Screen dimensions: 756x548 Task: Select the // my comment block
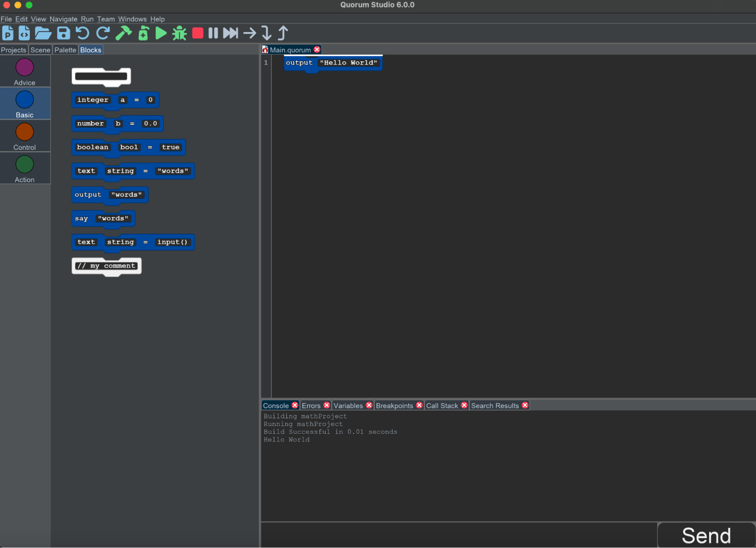(107, 266)
